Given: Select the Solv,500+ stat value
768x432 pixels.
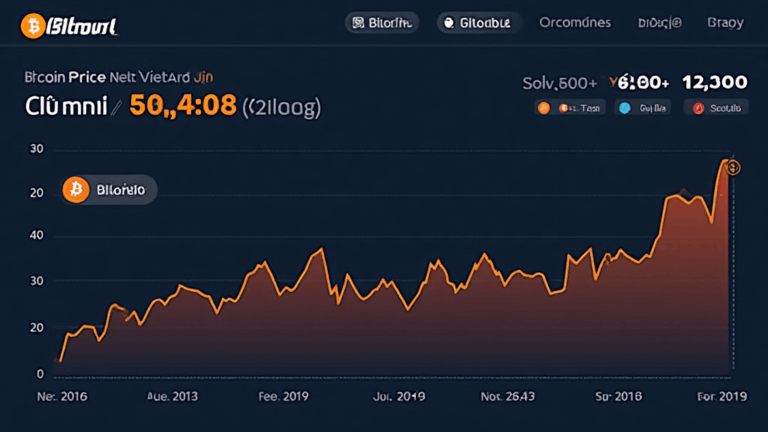Looking at the screenshot, I should click(x=560, y=82).
